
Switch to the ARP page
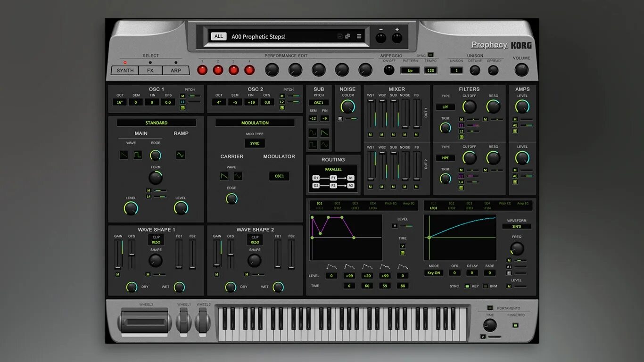[x=176, y=70]
